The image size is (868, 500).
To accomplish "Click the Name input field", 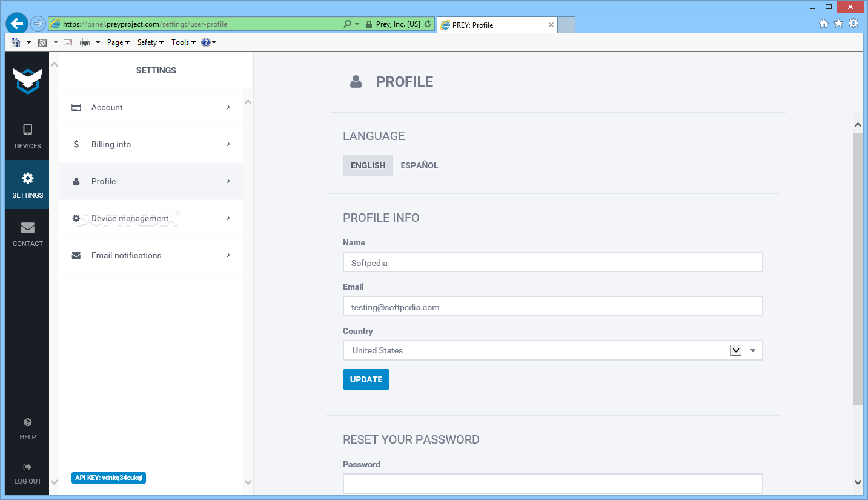I will [552, 262].
